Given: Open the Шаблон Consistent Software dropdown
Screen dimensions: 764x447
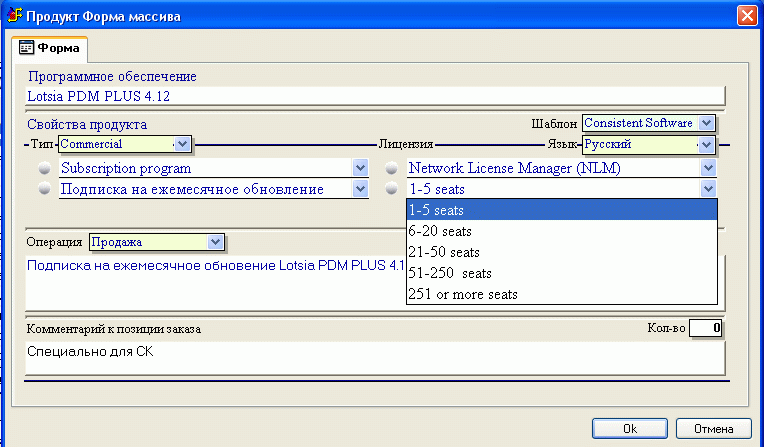Looking at the screenshot, I should click(707, 123).
